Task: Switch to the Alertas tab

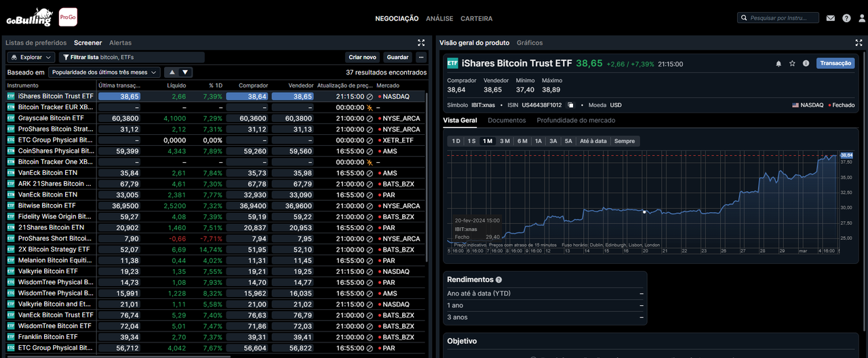Action: click(x=120, y=43)
